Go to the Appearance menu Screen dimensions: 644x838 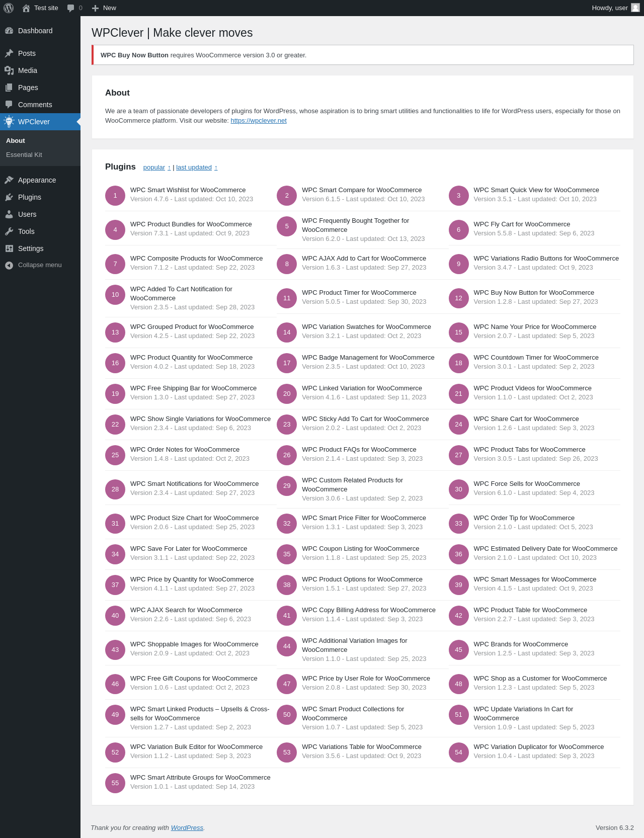[40, 180]
